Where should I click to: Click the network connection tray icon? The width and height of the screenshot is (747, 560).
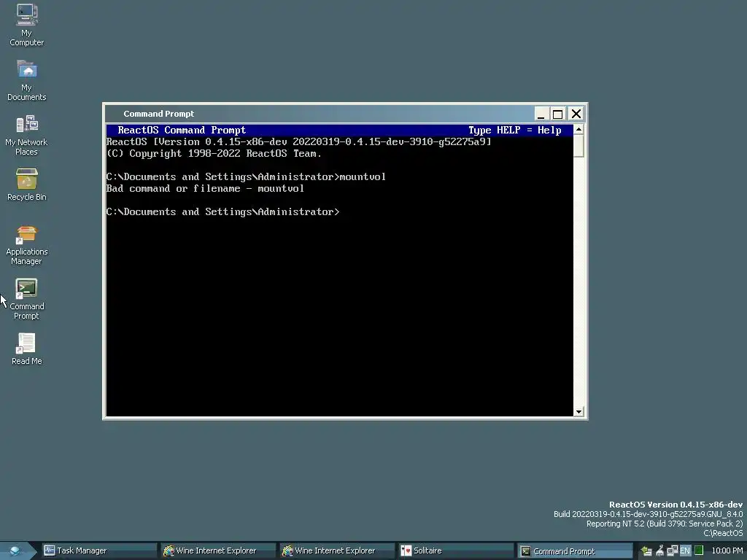672,551
